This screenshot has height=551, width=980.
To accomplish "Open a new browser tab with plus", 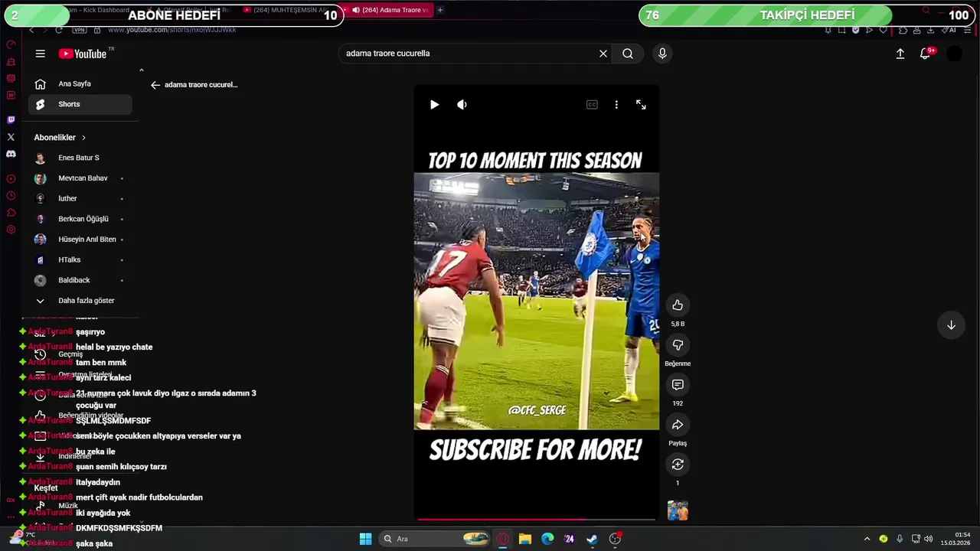I will pos(440,10).
